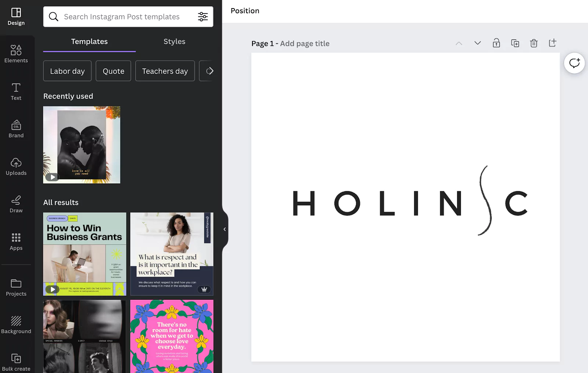This screenshot has width=588, height=373.
Task: Move page down with chevron arrow
Action: pos(477,43)
